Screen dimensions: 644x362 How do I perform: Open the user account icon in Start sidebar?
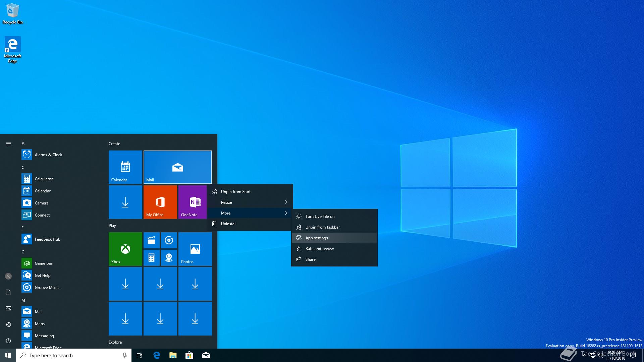coord(8,276)
